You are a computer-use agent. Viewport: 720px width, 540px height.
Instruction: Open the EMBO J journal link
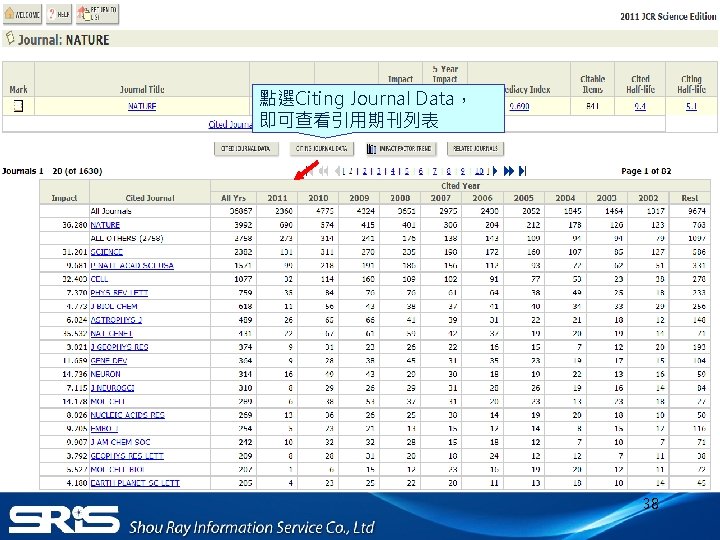click(x=104, y=428)
